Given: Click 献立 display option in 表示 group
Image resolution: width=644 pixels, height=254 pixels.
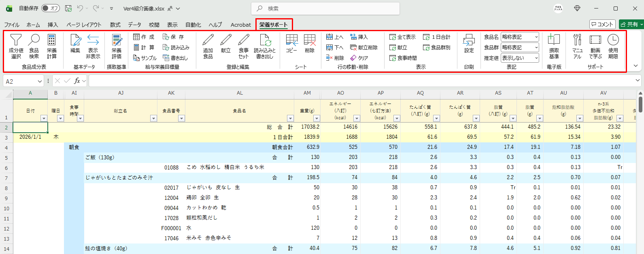Looking at the screenshot, I should tap(398, 47).
